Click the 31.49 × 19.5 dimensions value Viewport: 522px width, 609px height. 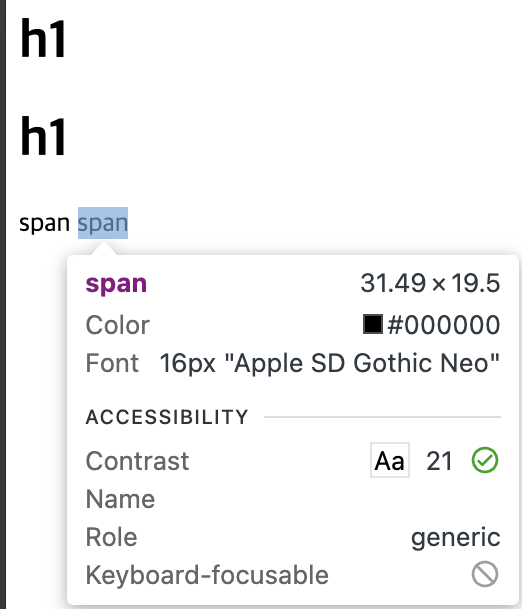430,283
